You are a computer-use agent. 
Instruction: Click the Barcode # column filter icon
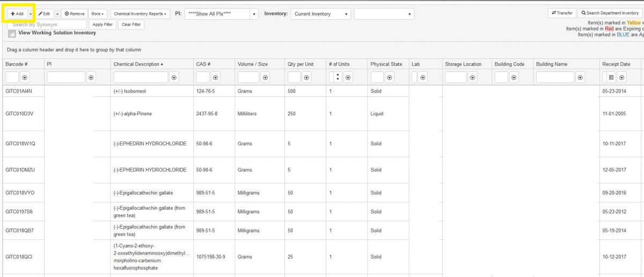25,78
